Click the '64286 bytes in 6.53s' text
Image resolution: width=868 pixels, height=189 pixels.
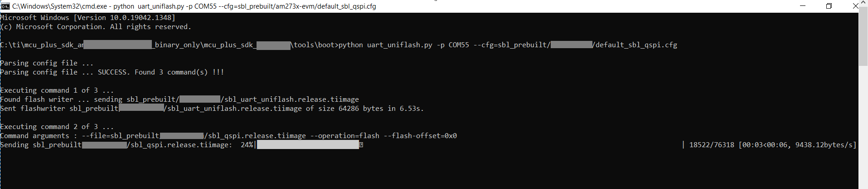[x=381, y=109]
